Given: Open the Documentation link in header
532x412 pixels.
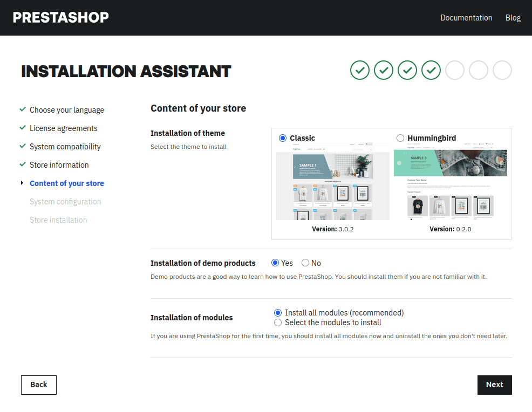Looking at the screenshot, I should (466, 18).
